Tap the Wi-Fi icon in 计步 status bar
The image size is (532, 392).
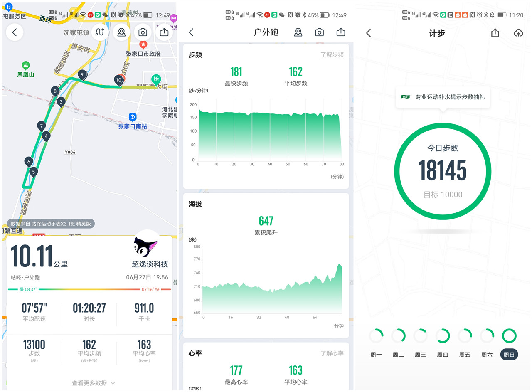(436, 15)
